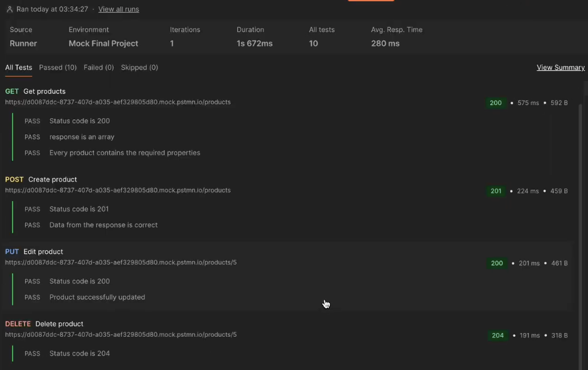The height and width of the screenshot is (370, 588).
Task: Open the Get products request
Action: tap(45, 91)
